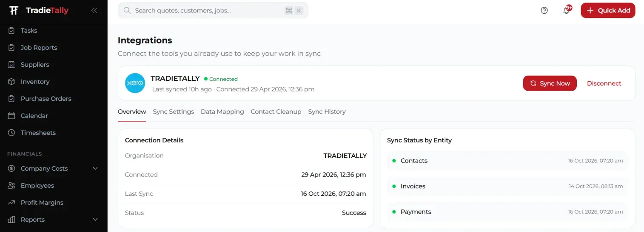Screen dimensions: 644x232
Task: Click the green dot beside Payments
Action: tap(394, 212)
